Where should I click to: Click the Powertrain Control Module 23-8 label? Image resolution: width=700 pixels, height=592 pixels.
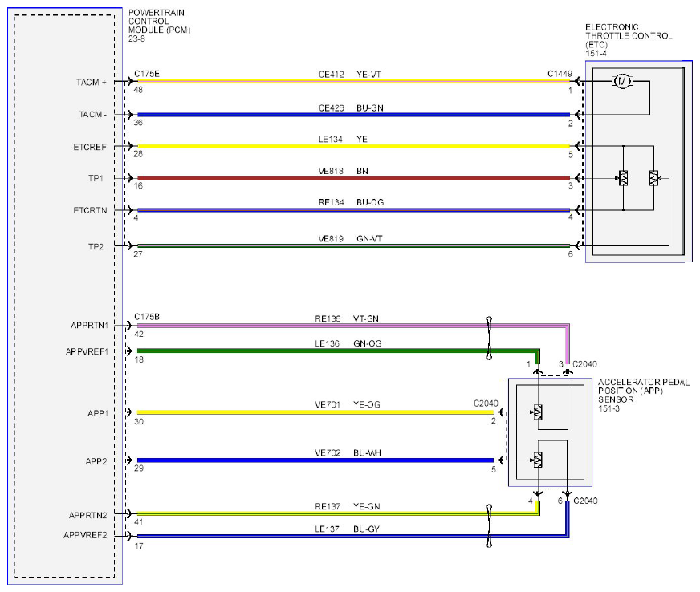160,26
